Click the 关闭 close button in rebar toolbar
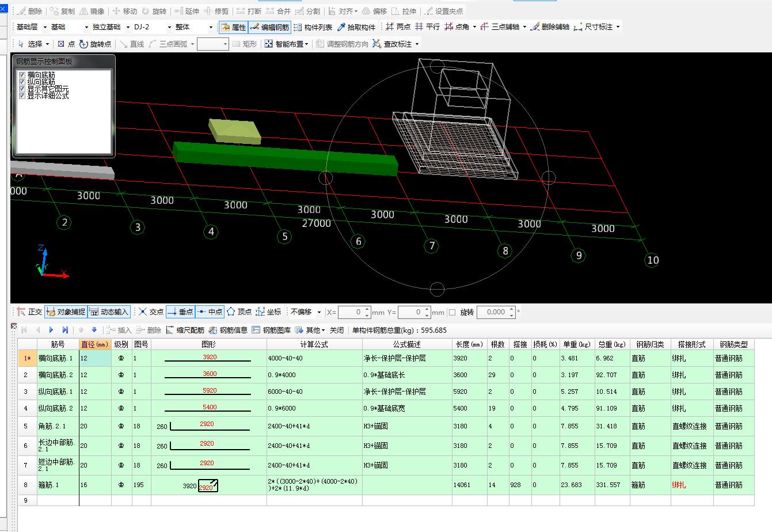Screen dimensions: 772x532 337,330
